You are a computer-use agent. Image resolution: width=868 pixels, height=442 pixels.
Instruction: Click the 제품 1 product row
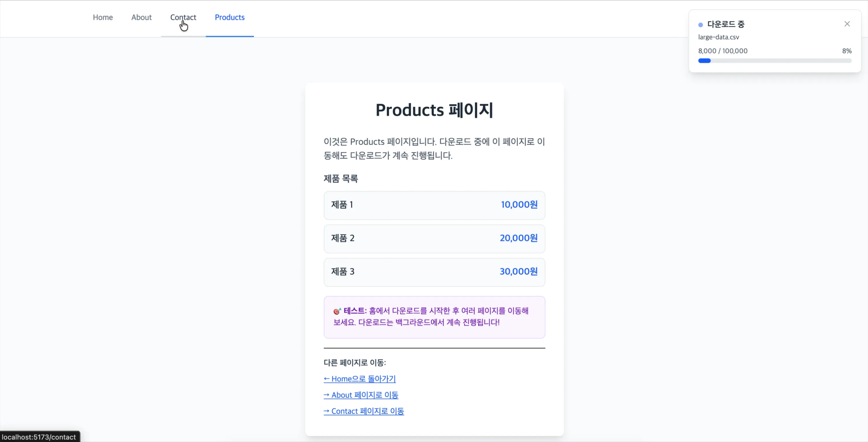pyautogui.click(x=434, y=205)
